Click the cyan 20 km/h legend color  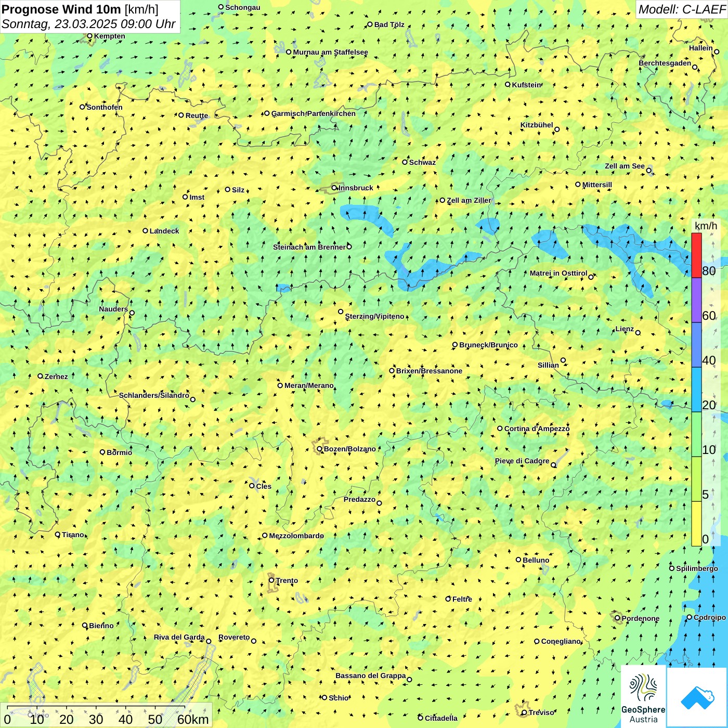[x=696, y=389]
